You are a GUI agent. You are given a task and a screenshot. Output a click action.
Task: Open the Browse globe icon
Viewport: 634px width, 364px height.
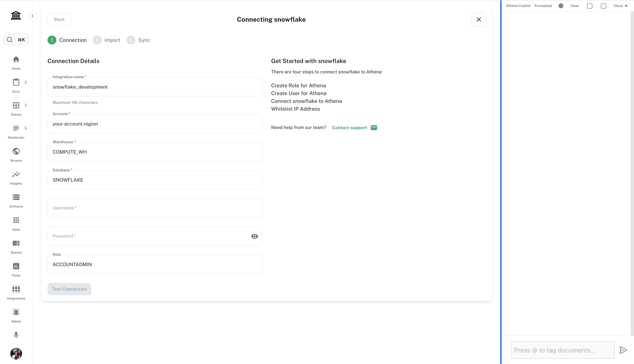[x=16, y=151]
